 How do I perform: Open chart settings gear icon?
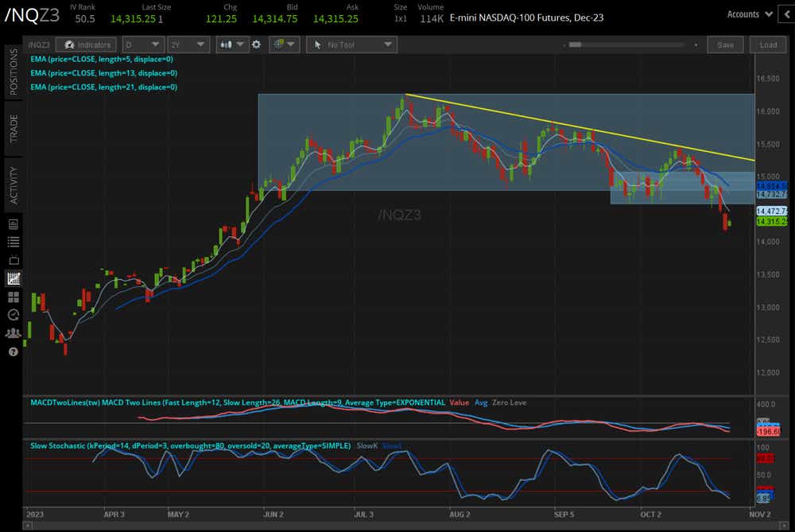click(257, 45)
